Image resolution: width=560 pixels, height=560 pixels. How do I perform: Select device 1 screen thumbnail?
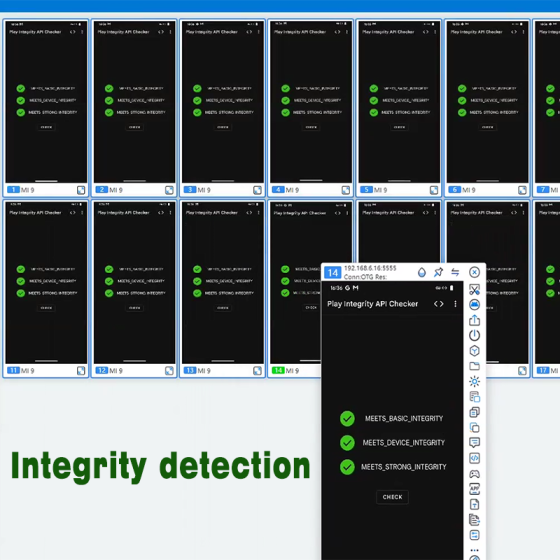pos(46,102)
